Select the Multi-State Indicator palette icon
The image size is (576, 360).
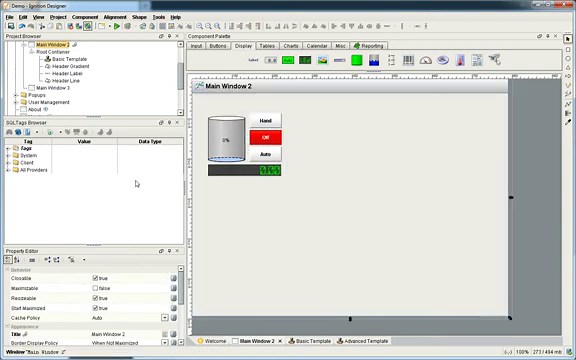click(288, 60)
